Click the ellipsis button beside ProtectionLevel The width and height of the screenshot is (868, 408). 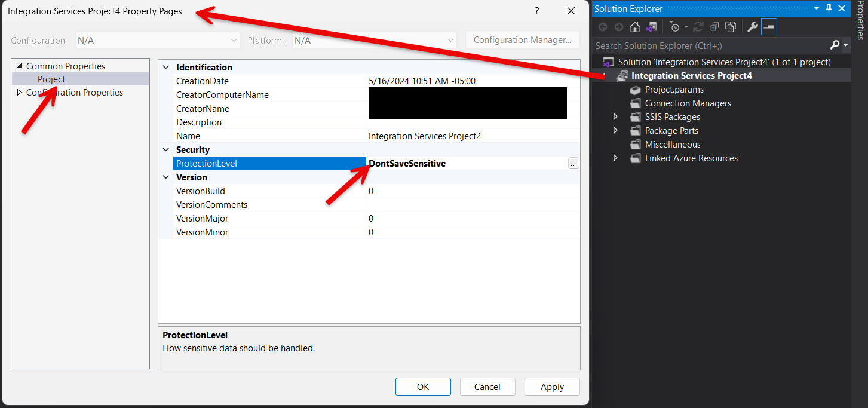(573, 164)
